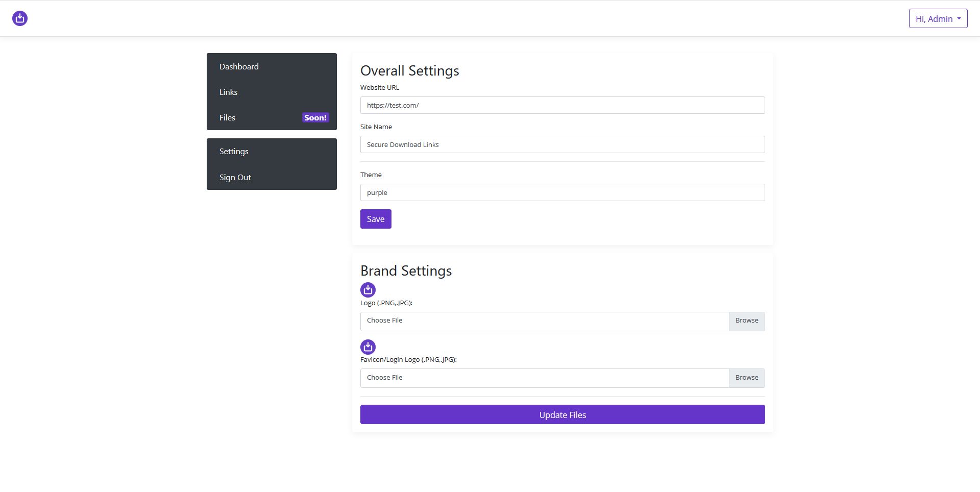
Task: Browse for a Favicon/Login Logo file
Action: click(x=746, y=378)
